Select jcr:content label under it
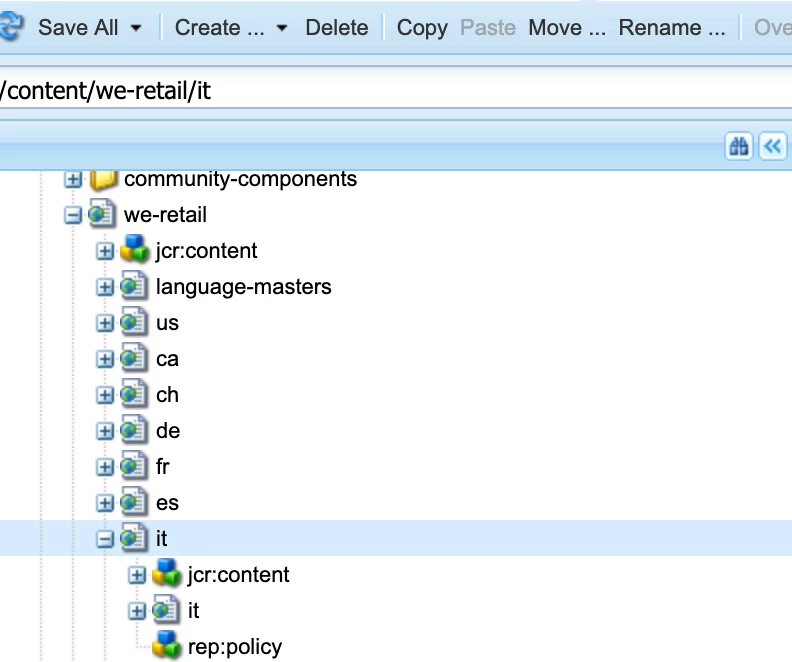The image size is (792, 662). click(238, 575)
